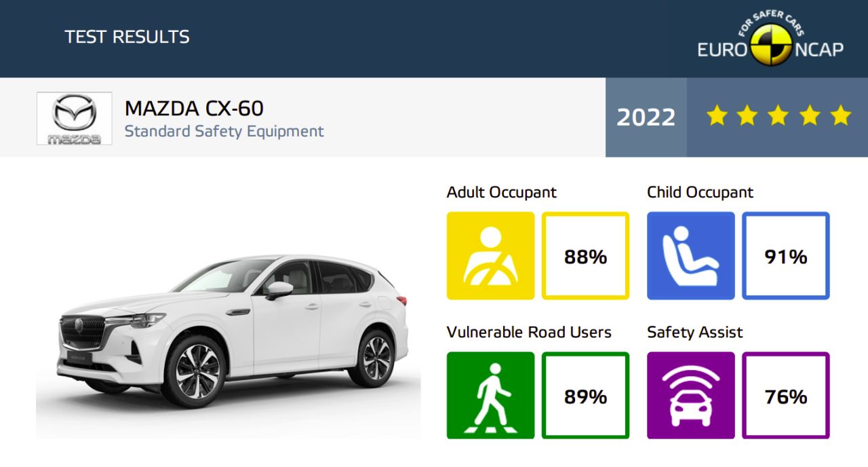Click the Euro NCAP logo

point(770,40)
